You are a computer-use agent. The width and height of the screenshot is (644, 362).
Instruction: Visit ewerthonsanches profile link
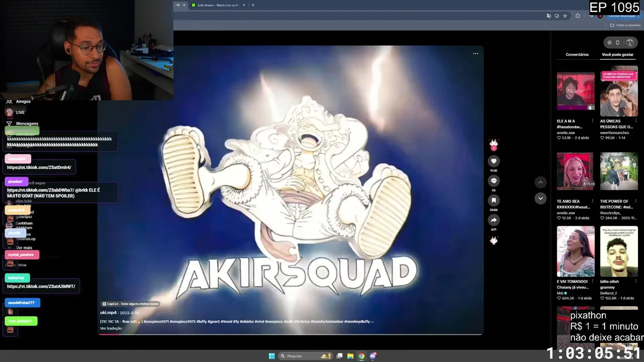tap(614, 133)
